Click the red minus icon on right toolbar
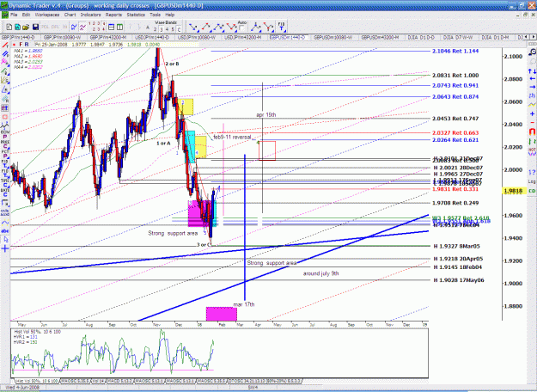The height and width of the screenshot is (392, 537). coord(532,122)
